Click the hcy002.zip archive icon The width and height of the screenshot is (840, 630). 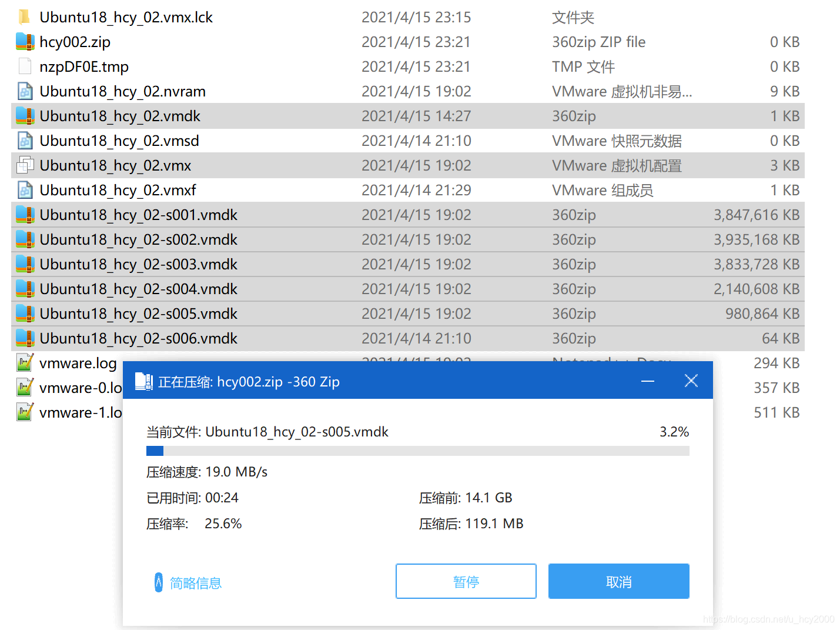click(x=25, y=42)
